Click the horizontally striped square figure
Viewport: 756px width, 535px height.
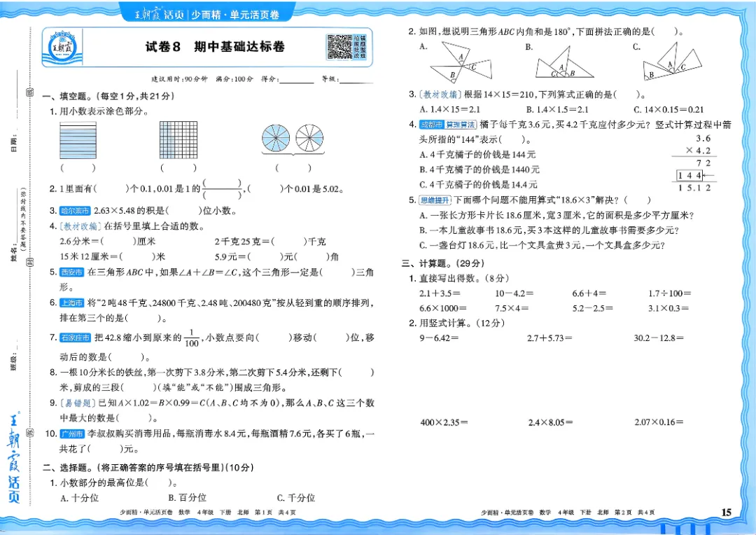[x=78, y=140]
